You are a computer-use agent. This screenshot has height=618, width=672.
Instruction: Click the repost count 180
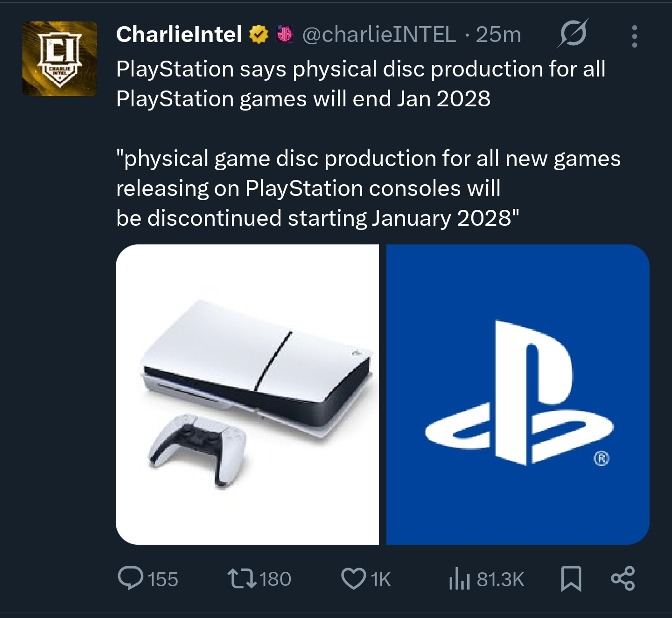pos(275,579)
